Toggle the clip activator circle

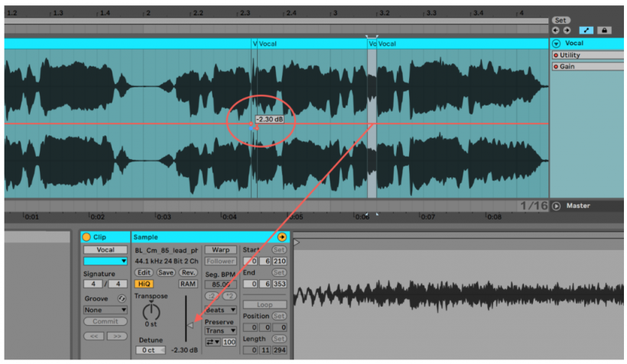click(x=86, y=237)
